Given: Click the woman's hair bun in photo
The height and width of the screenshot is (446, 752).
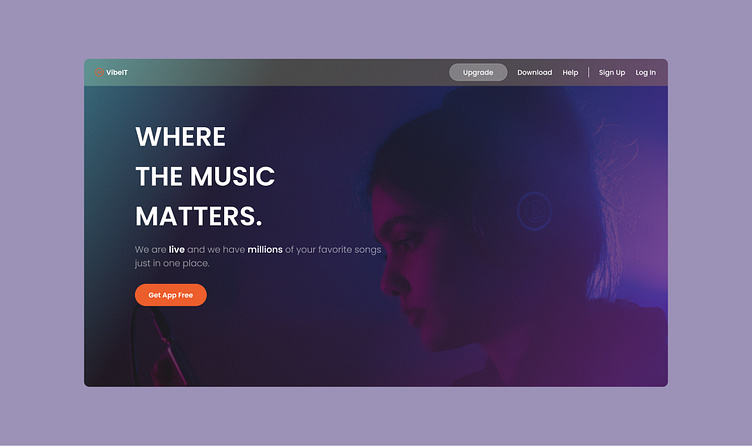Looking at the screenshot, I should (x=484, y=108).
